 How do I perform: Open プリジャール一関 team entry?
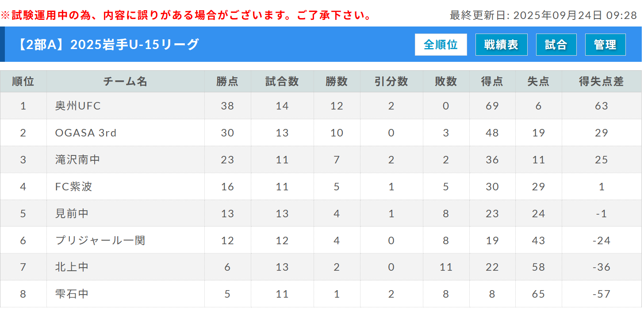tap(100, 241)
